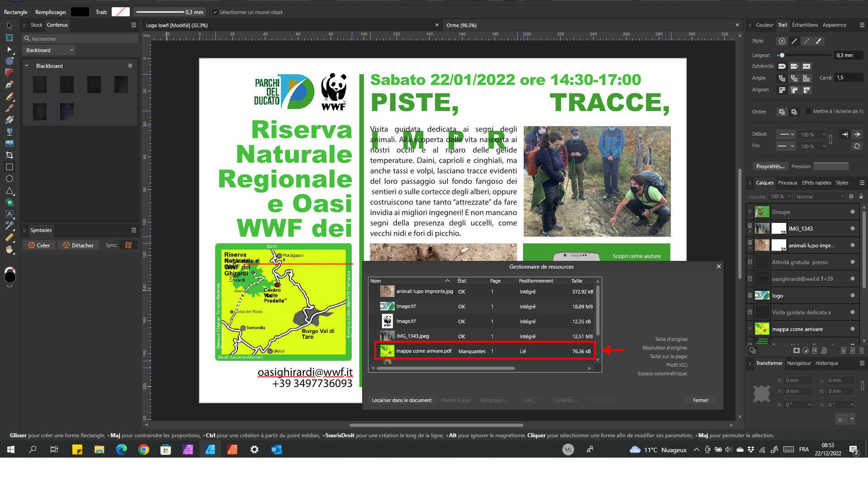Expand the 'Groupe' layer
The width and height of the screenshot is (868, 487).
pyautogui.click(x=750, y=212)
